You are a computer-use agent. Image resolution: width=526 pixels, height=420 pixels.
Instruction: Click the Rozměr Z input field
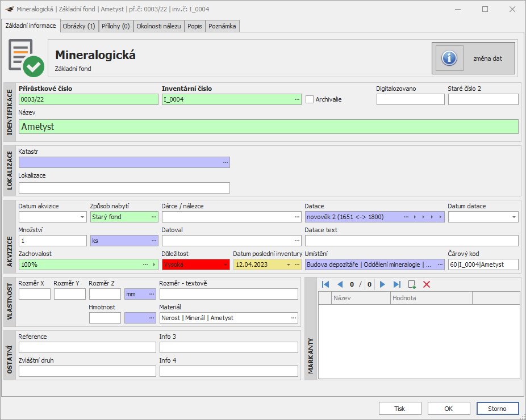(105, 294)
